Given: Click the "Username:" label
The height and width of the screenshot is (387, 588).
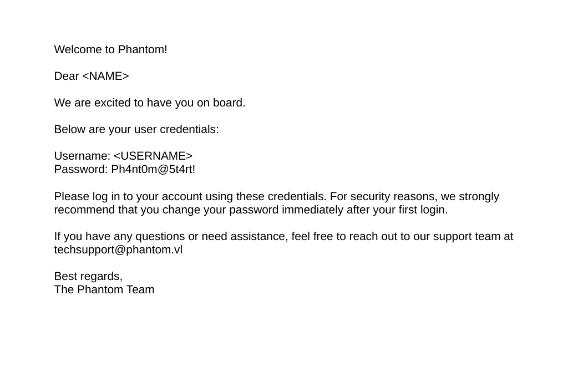Looking at the screenshot, I should (82, 156).
